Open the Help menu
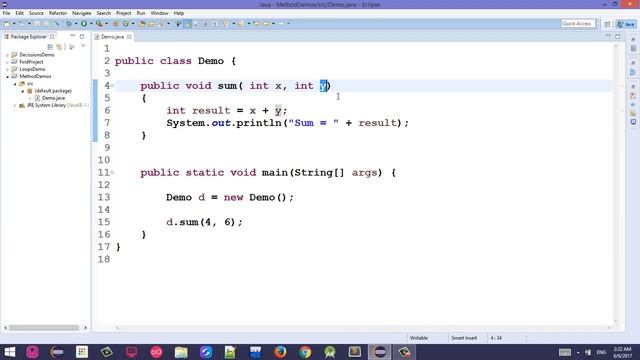This screenshot has width=640, height=360. pyautogui.click(x=179, y=13)
